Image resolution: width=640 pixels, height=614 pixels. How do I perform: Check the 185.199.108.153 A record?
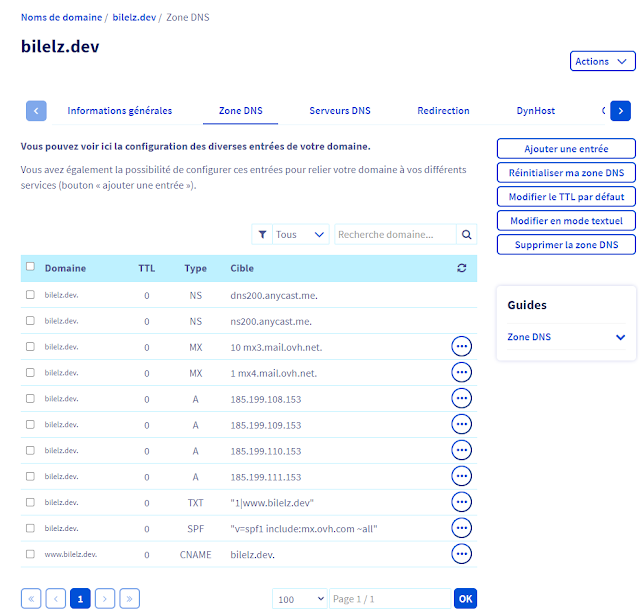(x=30, y=398)
